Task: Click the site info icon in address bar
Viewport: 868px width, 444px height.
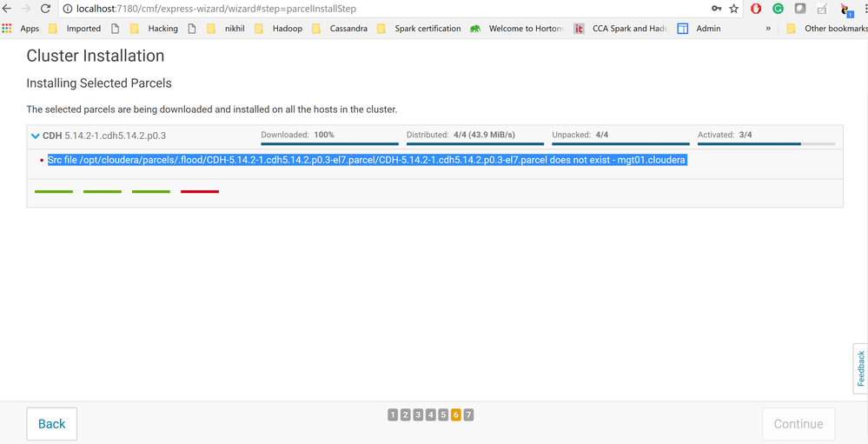Action: 68,9
